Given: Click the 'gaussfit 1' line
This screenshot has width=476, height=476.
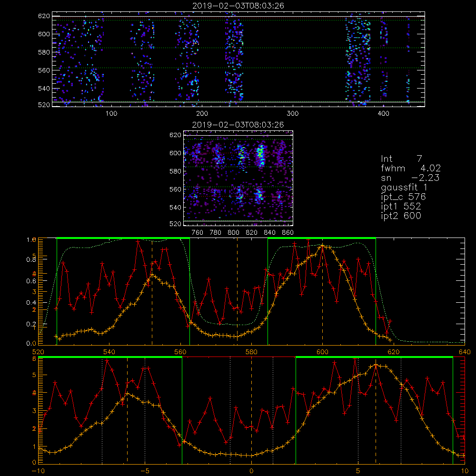Looking at the screenshot, I should (x=404, y=187).
